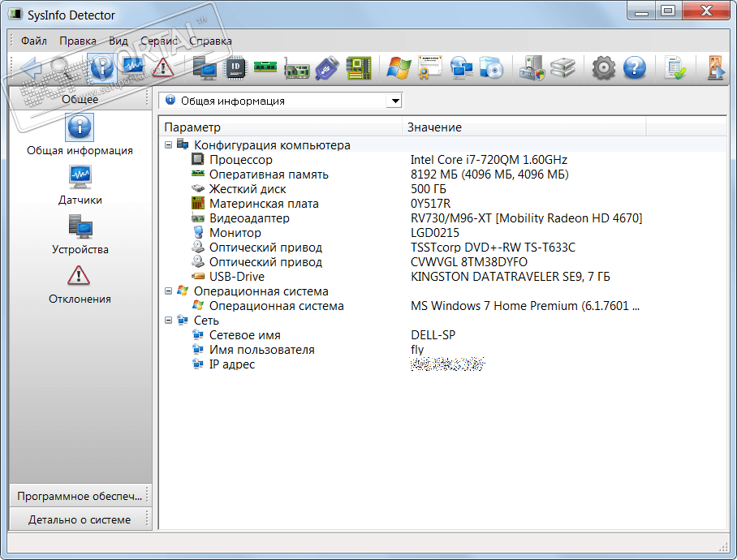This screenshot has width=737, height=560.
Task: Click the 500 ГБ hard disk value
Action: [429, 189]
